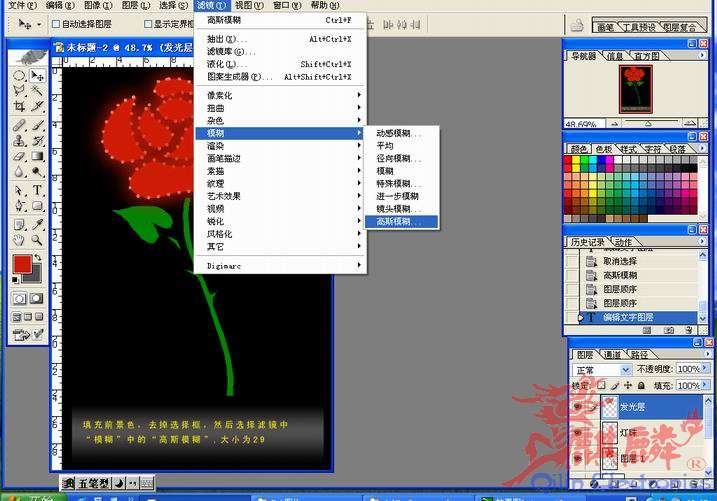
Task: Click the 动感模糊... submenu entry
Action: pos(398,133)
